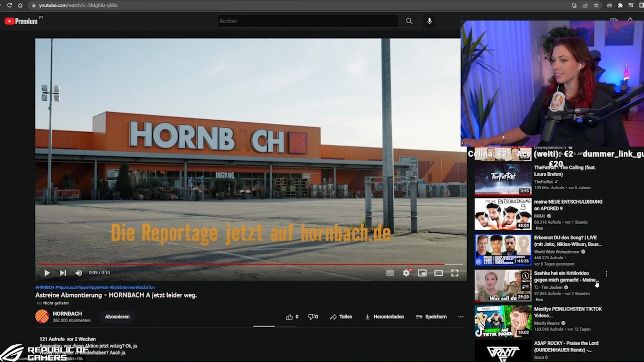Click the '121 Aufrufe vor 2 Wochen' description text
The height and width of the screenshot is (362, 644).
click(67, 339)
